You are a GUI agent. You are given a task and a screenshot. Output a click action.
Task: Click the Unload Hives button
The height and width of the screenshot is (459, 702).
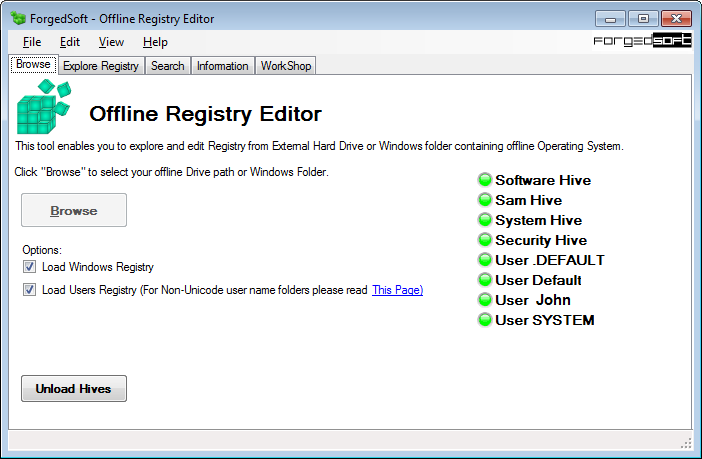[x=74, y=389]
